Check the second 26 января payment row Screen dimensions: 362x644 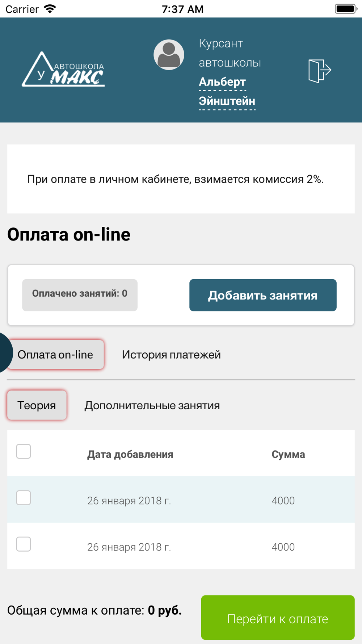pyautogui.click(x=24, y=544)
